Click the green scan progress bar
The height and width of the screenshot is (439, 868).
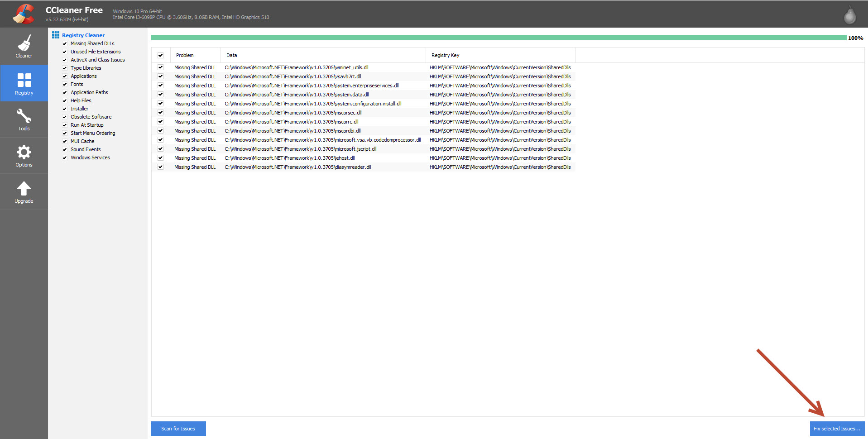499,38
